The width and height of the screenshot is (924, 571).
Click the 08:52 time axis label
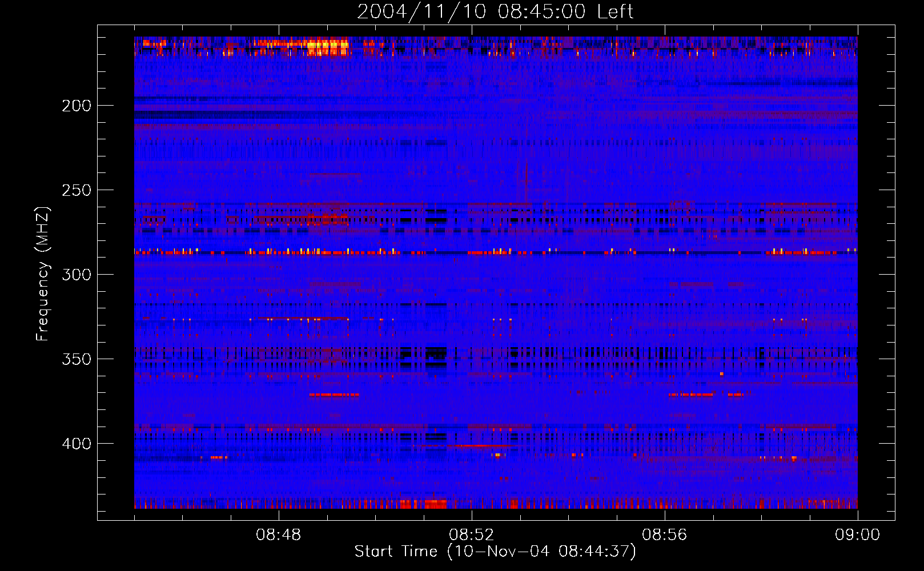pyautogui.click(x=472, y=535)
